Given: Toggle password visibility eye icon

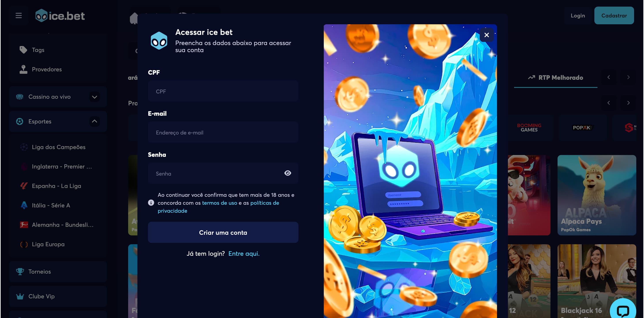Looking at the screenshot, I should 288,173.
